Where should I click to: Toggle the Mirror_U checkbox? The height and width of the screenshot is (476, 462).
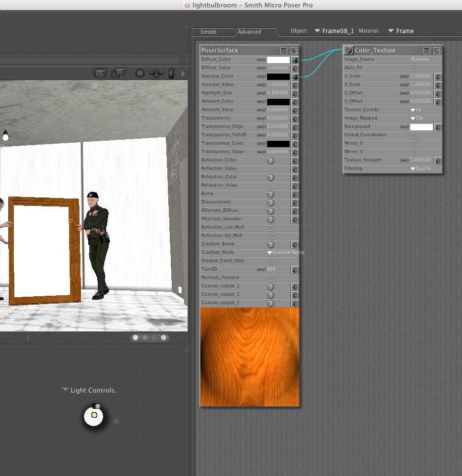(x=414, y=144)
